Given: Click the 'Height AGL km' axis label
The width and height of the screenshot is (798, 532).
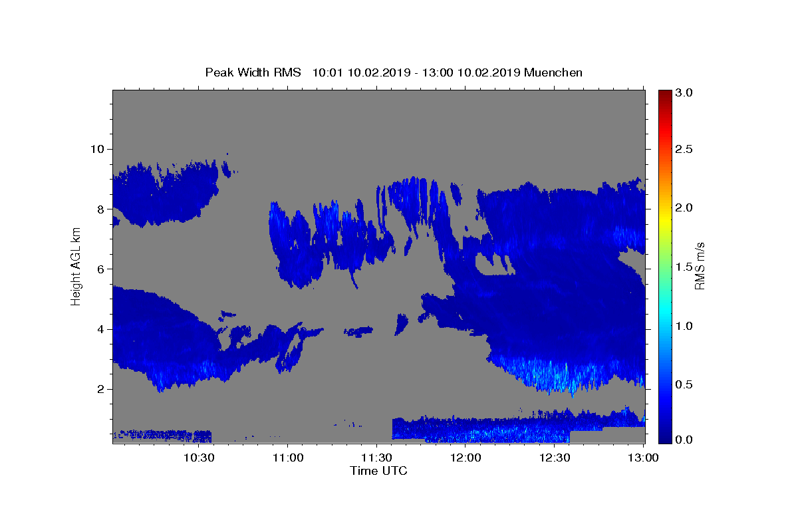Looking at the screenshot, I should [x=76, y=266].
